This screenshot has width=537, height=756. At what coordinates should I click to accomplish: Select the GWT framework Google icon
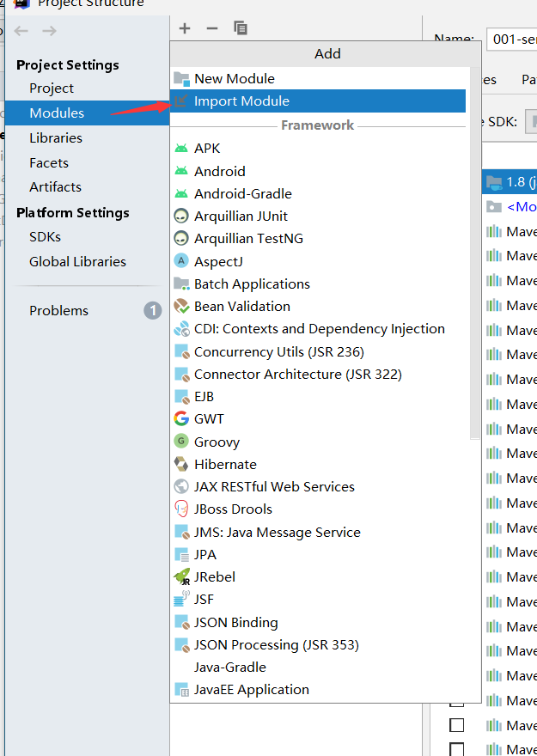(181, 419)
